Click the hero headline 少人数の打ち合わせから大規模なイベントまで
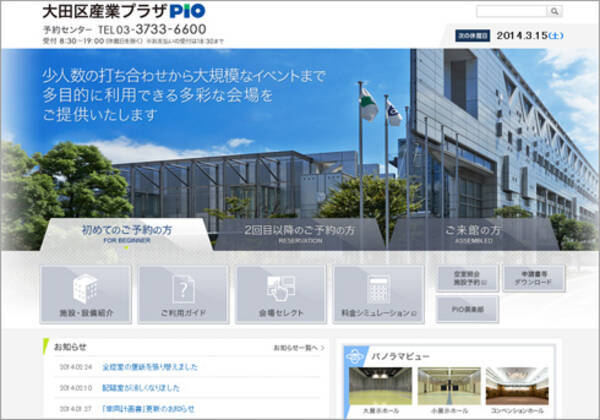 coord(184,76)
